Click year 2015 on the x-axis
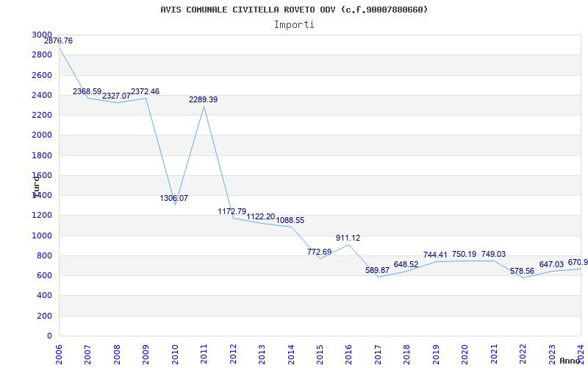This screenshot has width=588, height=368. 320,355
